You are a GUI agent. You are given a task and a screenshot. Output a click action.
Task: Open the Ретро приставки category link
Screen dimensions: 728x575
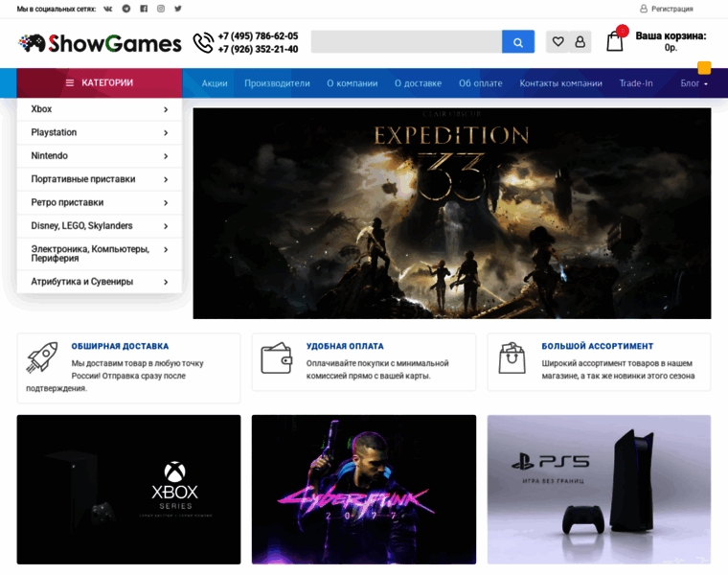coord(67,202)
